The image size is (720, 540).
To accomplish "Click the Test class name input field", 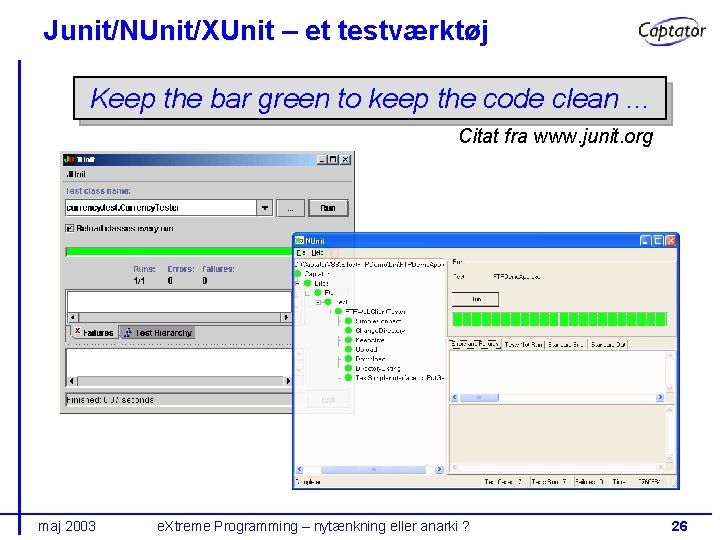I will (161, 208).
